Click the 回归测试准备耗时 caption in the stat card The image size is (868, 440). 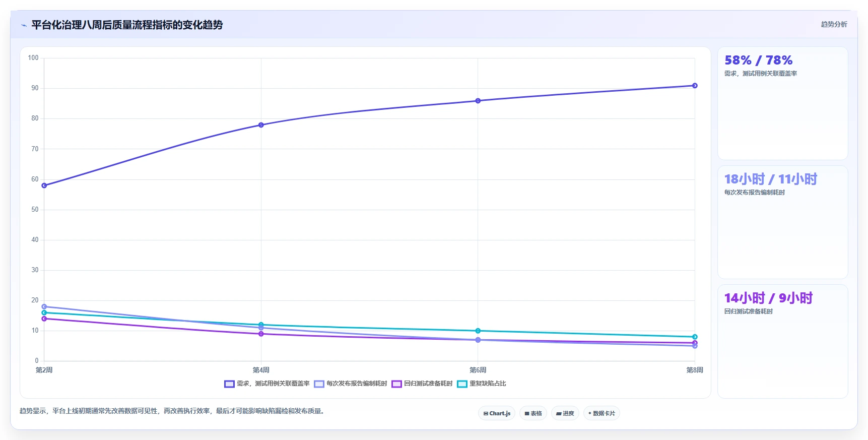click(x=749, y=311)
